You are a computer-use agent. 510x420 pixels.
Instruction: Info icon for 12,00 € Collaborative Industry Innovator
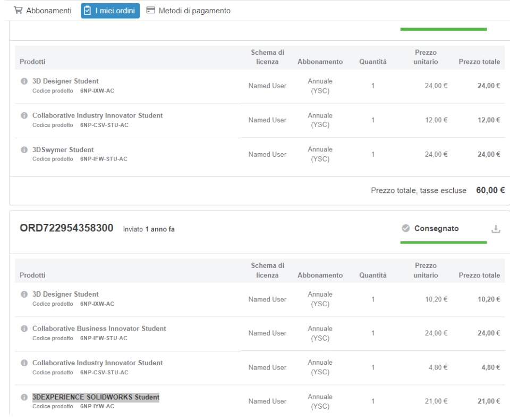coord(24,115)
